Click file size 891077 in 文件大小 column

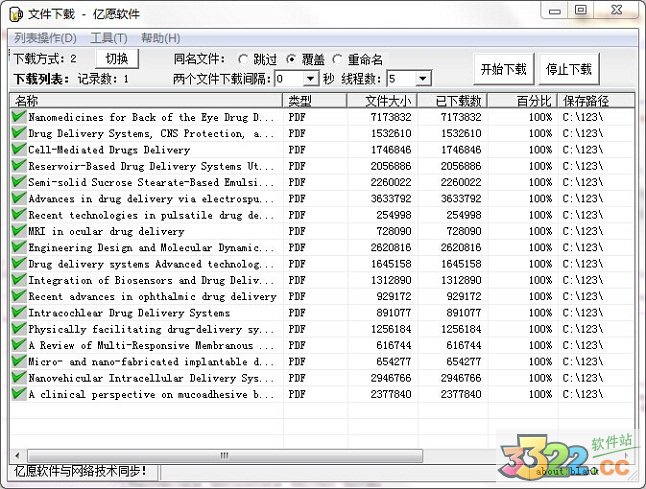pyautogui.click(x=393, y=313)
